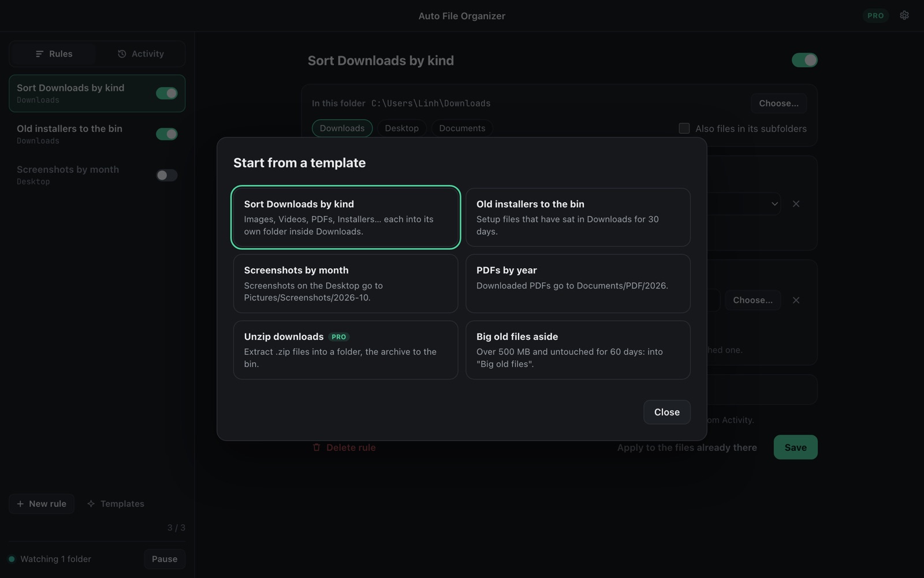Image resolution: width=924 pixels, height=578 pixels.
Task: Expand the condition dropdown chevron
Action: (774, 203)
